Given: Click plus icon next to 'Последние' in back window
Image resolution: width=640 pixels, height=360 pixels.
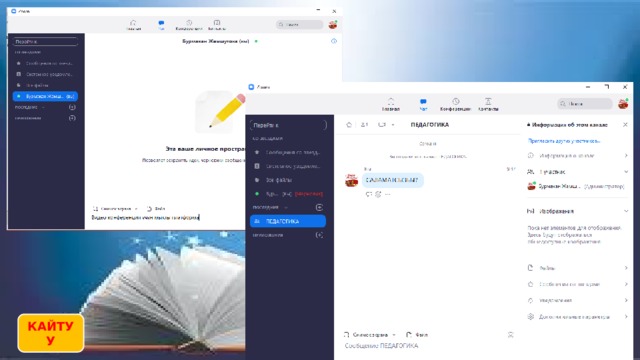Looking at the screenshot, I should (72, 107).
